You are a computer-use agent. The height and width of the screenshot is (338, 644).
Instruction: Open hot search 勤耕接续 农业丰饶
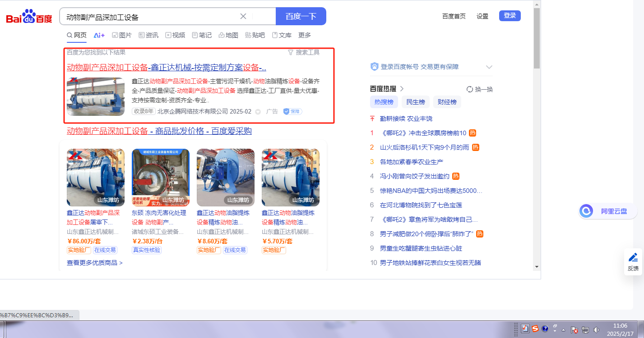click(x=406, y=119)
